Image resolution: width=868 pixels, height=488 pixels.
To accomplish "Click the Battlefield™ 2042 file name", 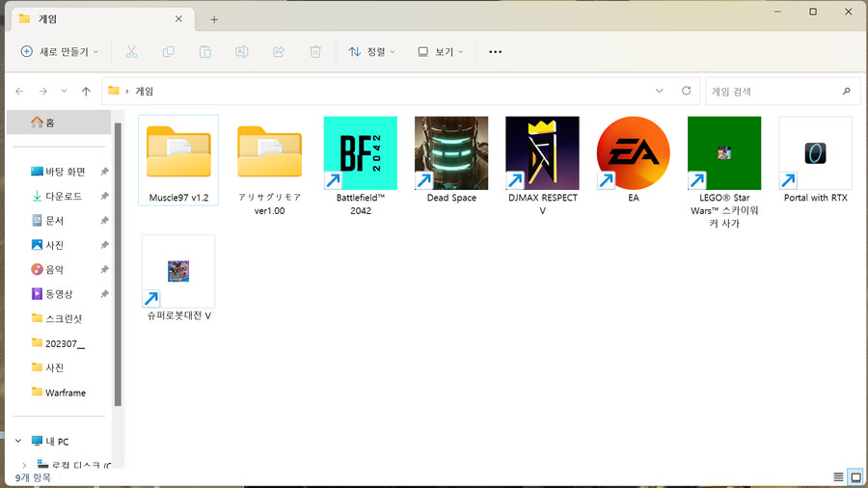I will coord(361,203).
